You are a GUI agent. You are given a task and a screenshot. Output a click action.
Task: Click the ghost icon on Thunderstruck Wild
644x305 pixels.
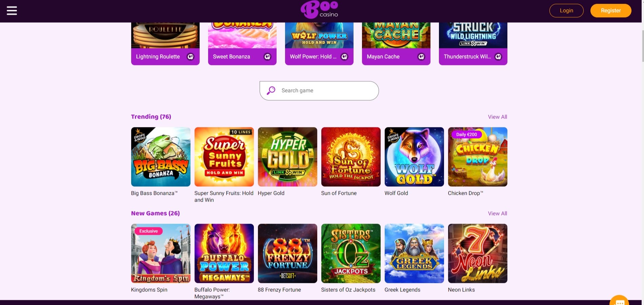498,57
